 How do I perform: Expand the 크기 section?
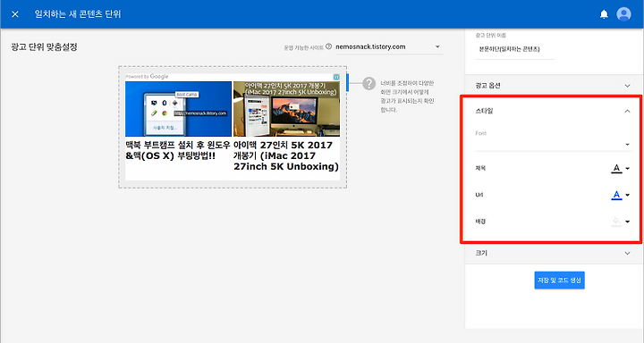pos(554,253)
